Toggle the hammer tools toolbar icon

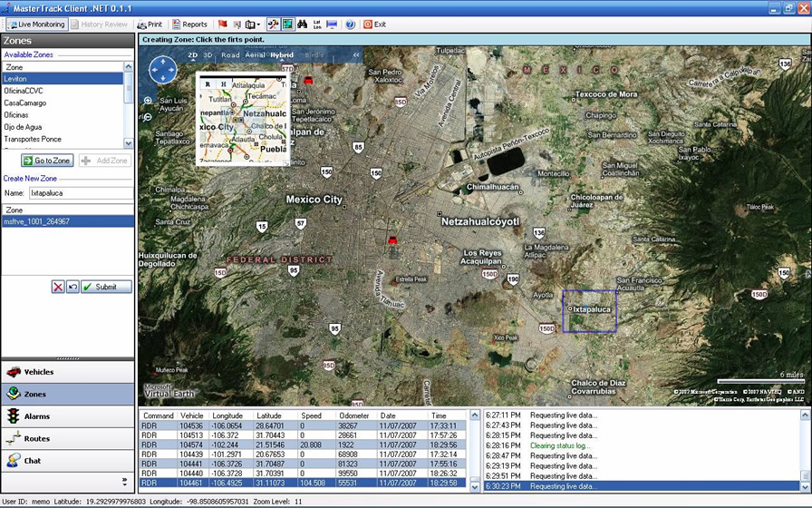274,24
